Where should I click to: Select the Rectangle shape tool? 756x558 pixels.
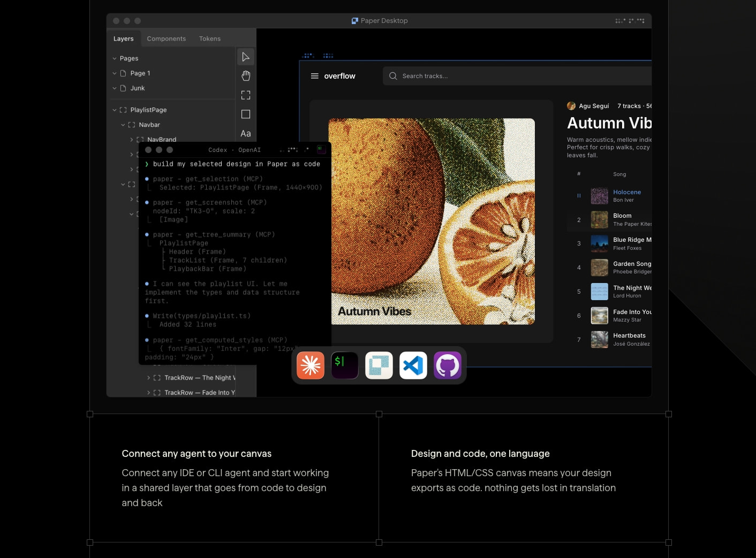click(x=246, y=114)
